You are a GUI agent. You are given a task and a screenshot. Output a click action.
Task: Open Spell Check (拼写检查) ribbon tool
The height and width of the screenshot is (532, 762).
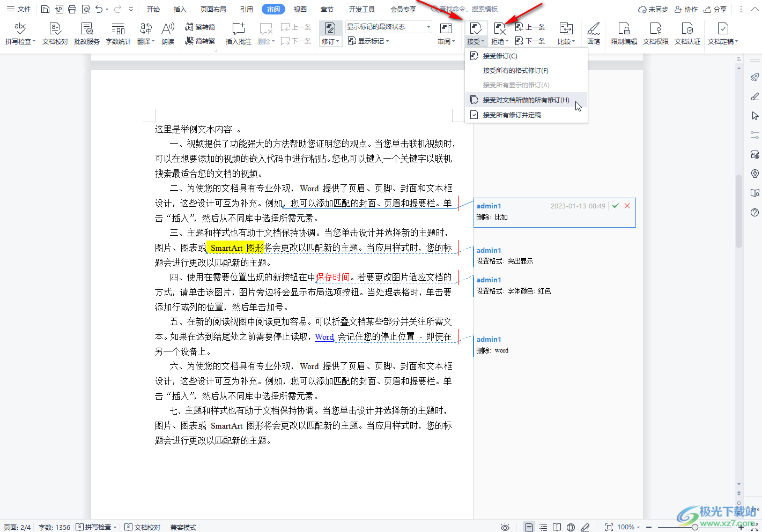point(20,34)
